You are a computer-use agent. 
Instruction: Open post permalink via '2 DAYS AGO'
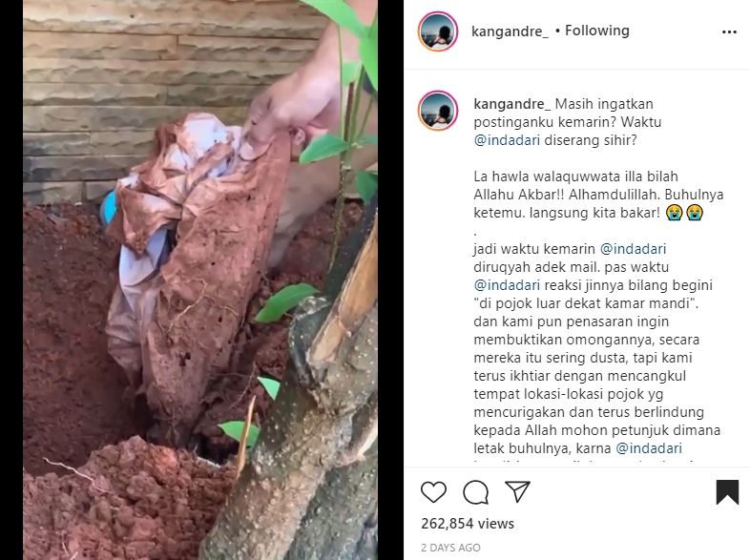450,548
